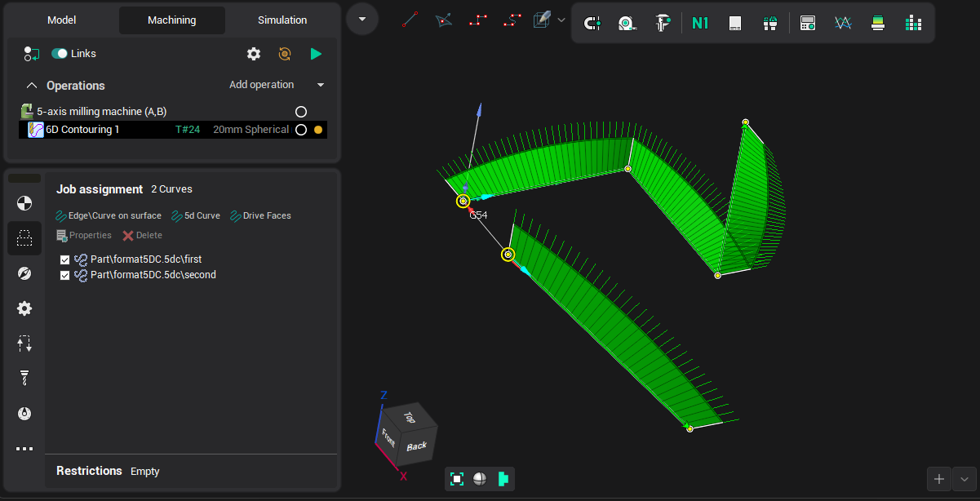Switch to the Simulation tab
Viewport: 980px width, 501px height.
[282, 20]
